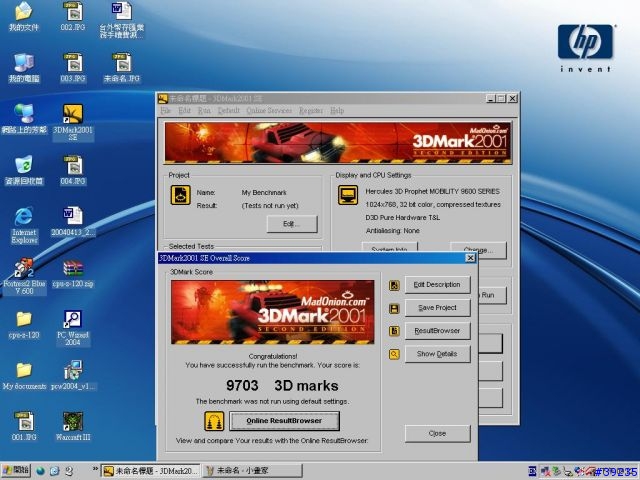Open the Default menu
The height and width of the screenshot is (480, 640).
click(x=229, y=111)
